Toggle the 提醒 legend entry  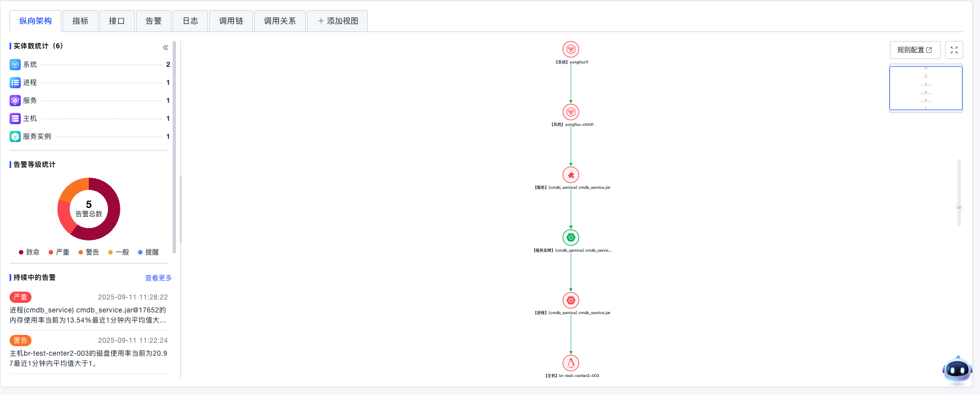[x=148, y=252]
